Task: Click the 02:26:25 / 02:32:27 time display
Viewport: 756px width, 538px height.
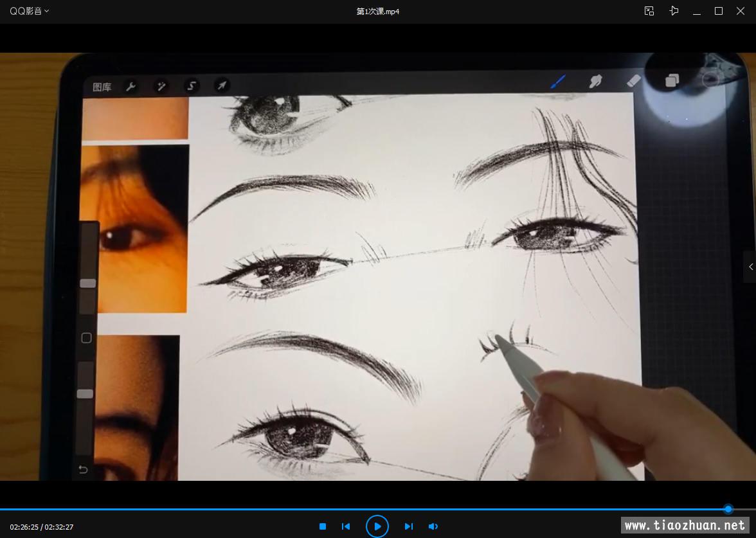Action: 41,527
